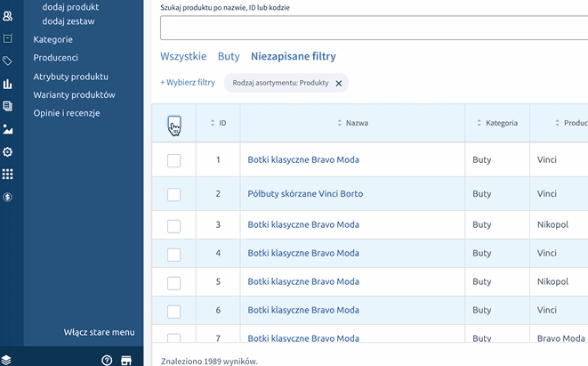Click the product search input field
This screenshot has height=366, width=588.
click(374, 28)
